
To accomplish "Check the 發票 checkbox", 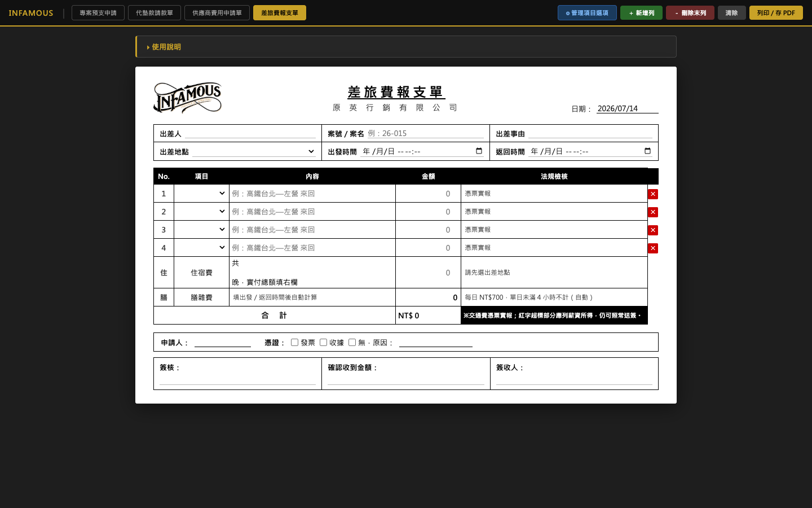I will click(294, 342).
